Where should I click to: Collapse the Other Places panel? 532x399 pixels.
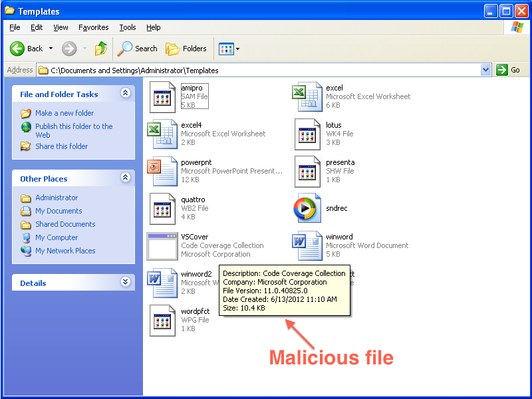click(x=125, y=178)
